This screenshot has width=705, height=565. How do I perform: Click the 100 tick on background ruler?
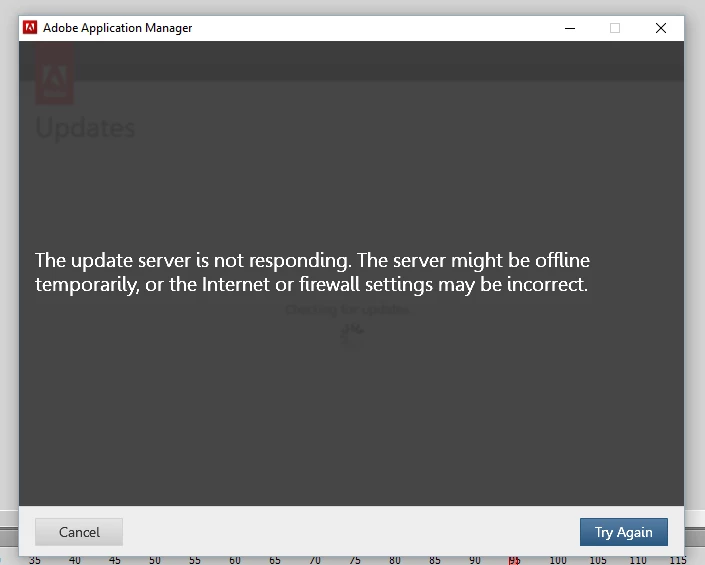(558, 560)
